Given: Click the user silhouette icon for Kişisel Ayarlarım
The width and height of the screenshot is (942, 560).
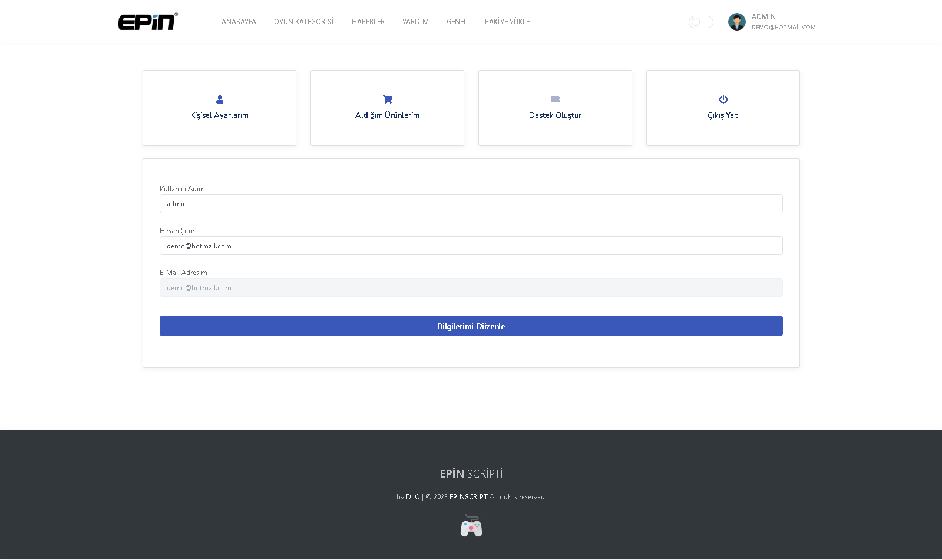Looking at the screenshot, I should (x=220, y=100).
